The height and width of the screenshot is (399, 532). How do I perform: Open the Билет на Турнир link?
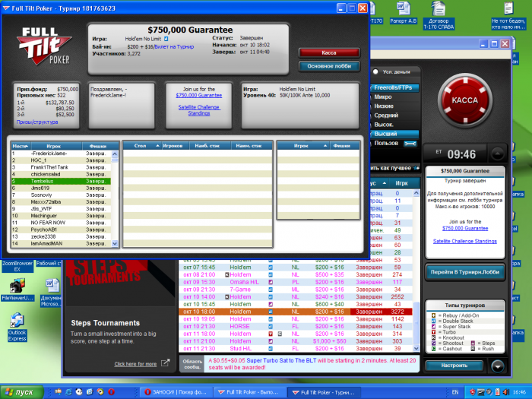174,47
